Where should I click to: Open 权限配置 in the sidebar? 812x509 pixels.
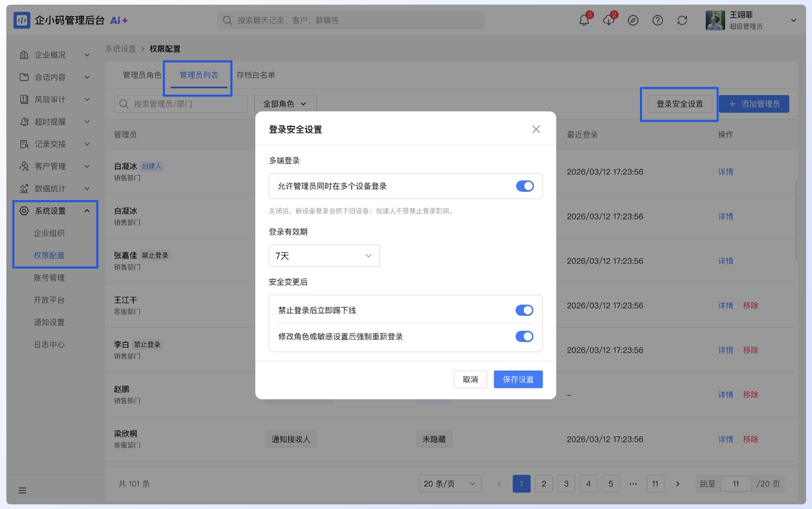(49, 256)
